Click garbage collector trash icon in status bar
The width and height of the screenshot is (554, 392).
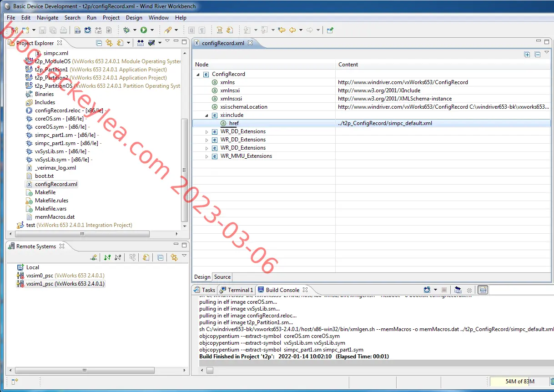552,382
